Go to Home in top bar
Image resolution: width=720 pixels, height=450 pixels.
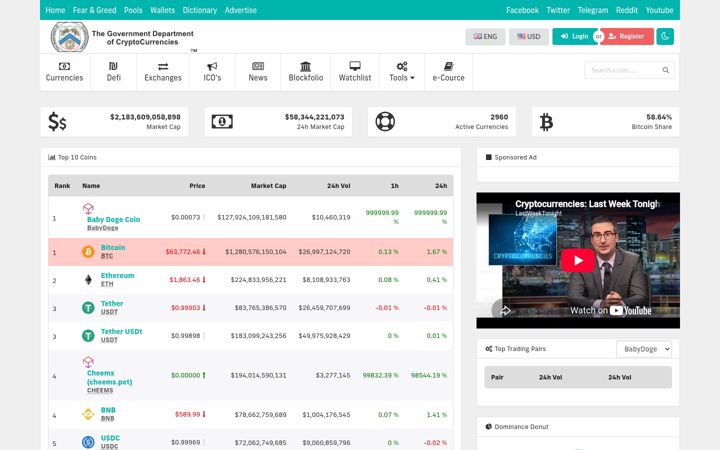click(55, 10)
